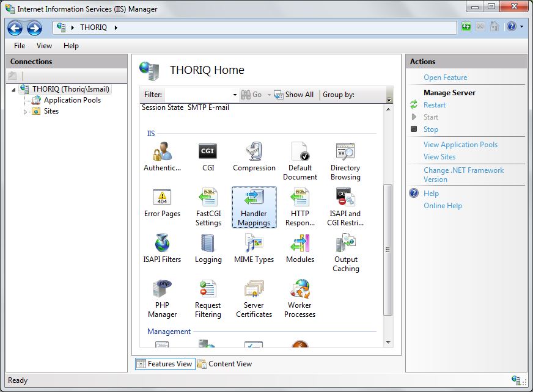Open the Filter dropdown

tap(234, 95)
